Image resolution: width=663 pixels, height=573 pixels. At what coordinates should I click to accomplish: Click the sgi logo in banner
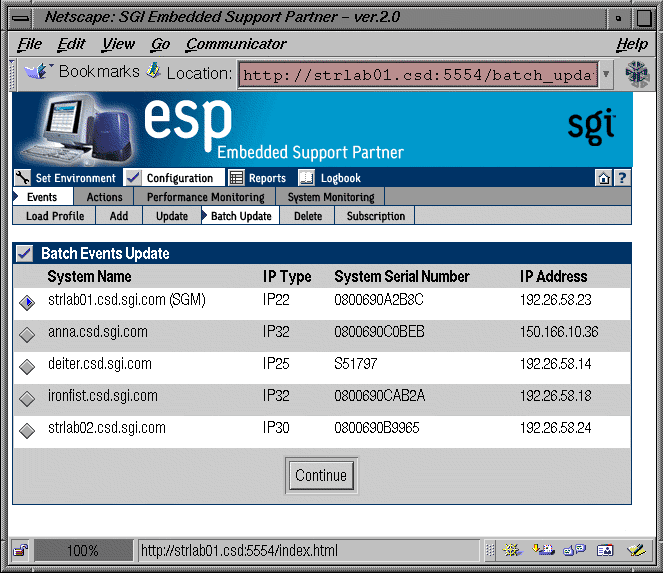592,126
